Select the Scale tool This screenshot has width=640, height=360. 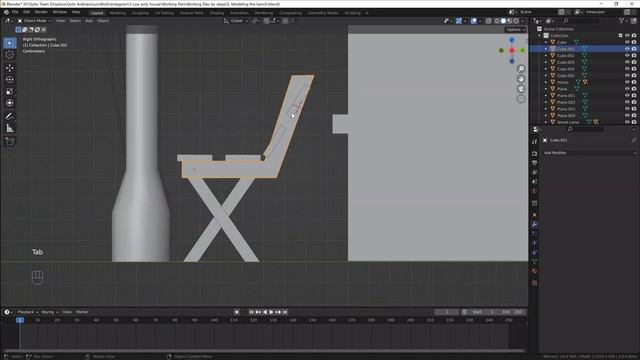pos(10,91)
